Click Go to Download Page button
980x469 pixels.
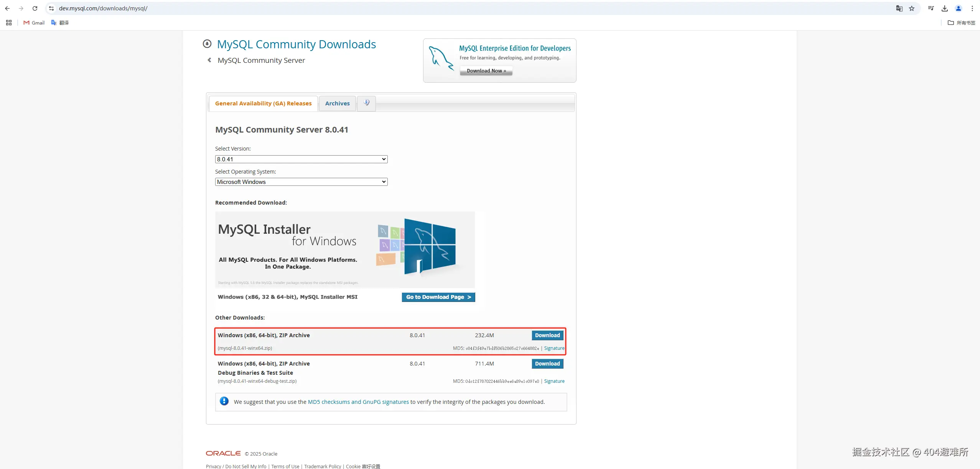(438, 297)
